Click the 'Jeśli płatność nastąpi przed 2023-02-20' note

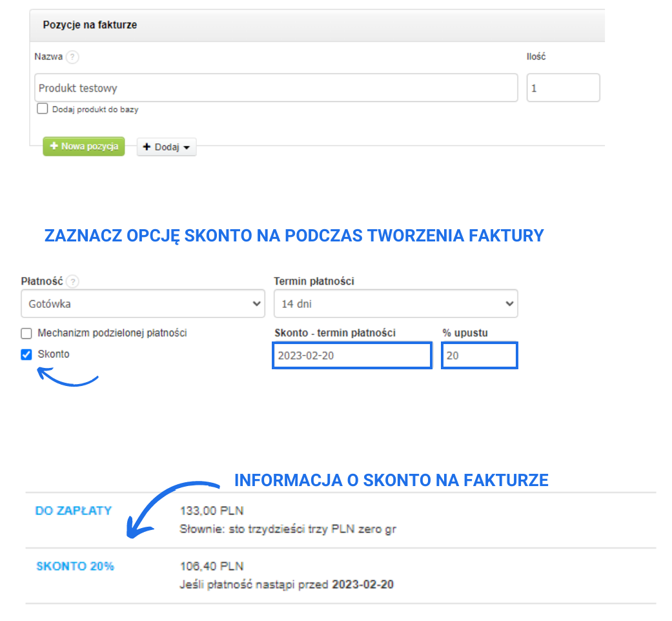(x=287, y=585)
